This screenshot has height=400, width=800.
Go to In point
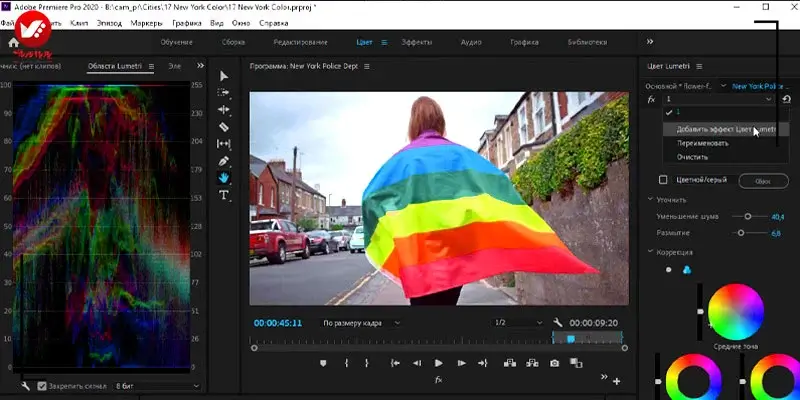coord(395,363)
